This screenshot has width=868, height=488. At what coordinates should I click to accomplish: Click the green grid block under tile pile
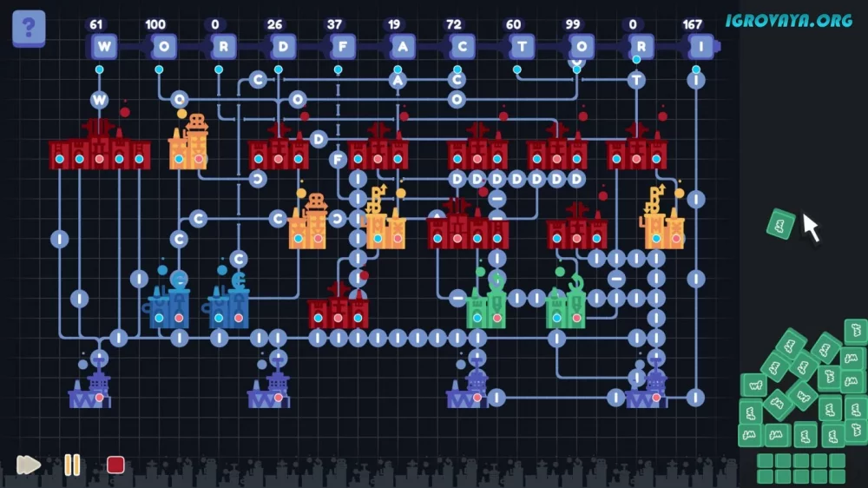pyautogui.click(x=800, y=468)
